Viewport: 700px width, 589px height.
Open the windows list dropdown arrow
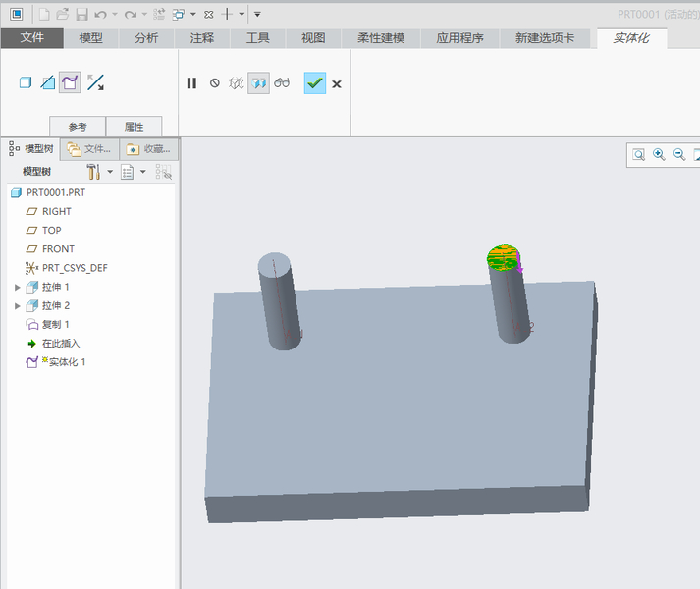click(x=193, y=15)
